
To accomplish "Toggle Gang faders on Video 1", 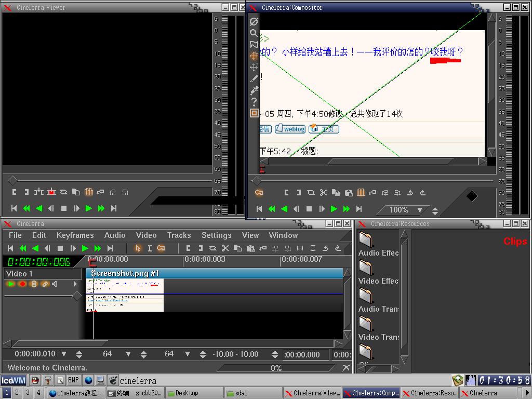I will click(x=34, y=284).
